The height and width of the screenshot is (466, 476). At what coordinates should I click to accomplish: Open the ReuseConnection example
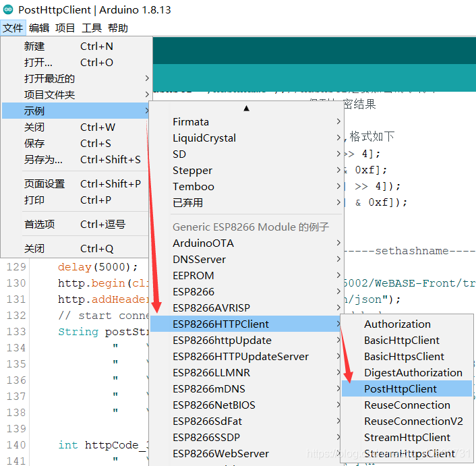tap(407, 405)
